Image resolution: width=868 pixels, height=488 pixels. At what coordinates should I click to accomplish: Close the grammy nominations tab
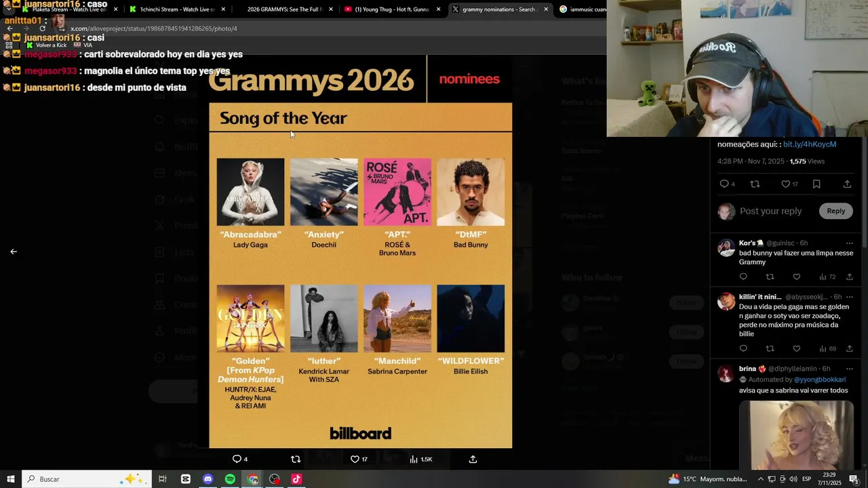(x=546, y=9)
